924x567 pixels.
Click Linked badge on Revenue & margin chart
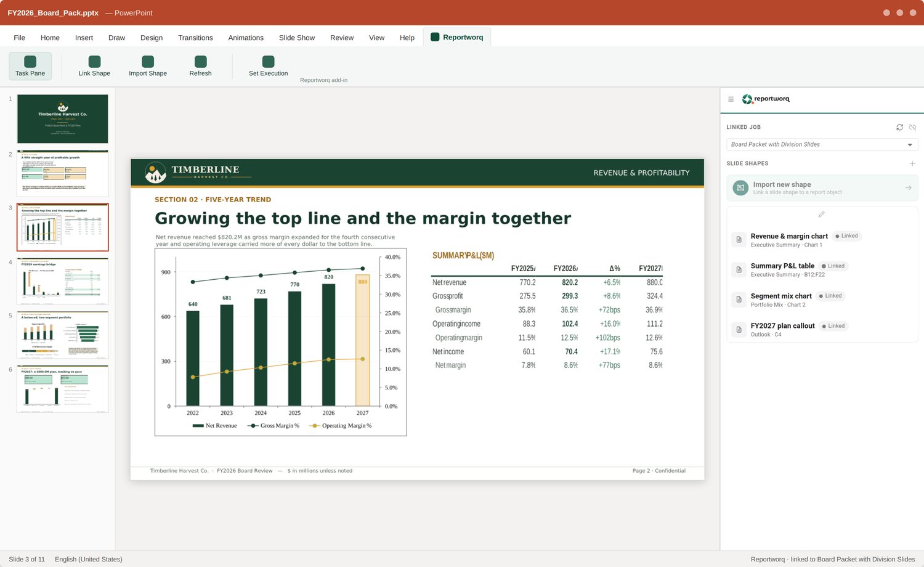pos(846,236)
